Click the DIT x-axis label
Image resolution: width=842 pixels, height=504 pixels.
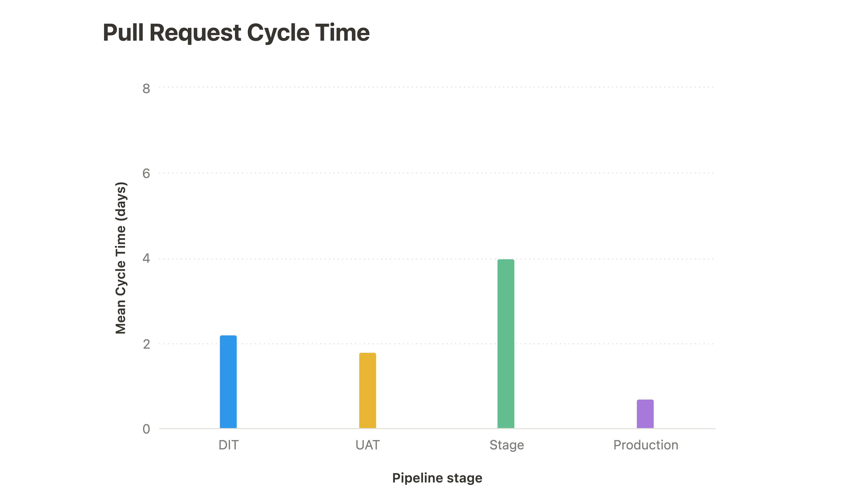point(228,445)
